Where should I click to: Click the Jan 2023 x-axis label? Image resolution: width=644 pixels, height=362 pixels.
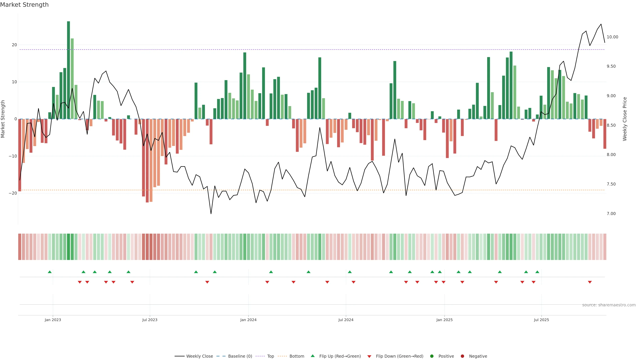point(53,320)
